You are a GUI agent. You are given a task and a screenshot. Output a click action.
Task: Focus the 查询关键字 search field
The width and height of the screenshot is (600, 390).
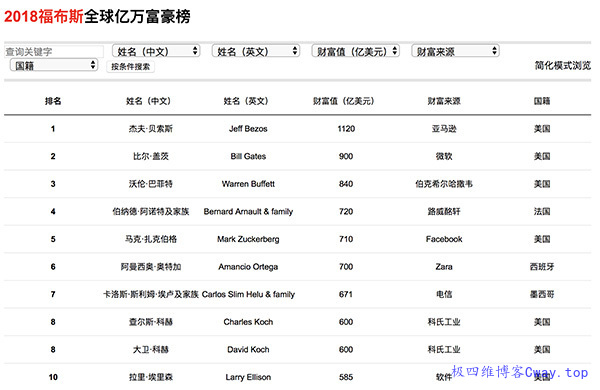tap(54, 51)
